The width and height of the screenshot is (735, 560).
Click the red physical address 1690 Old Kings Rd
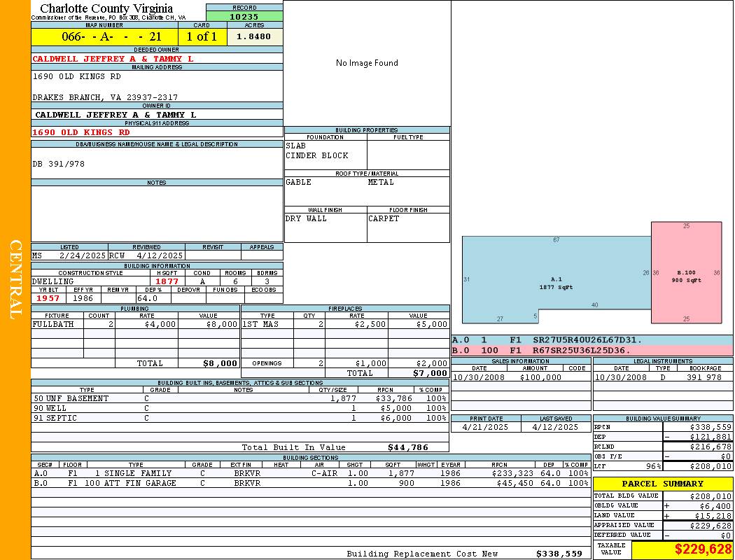click(81, 132)
